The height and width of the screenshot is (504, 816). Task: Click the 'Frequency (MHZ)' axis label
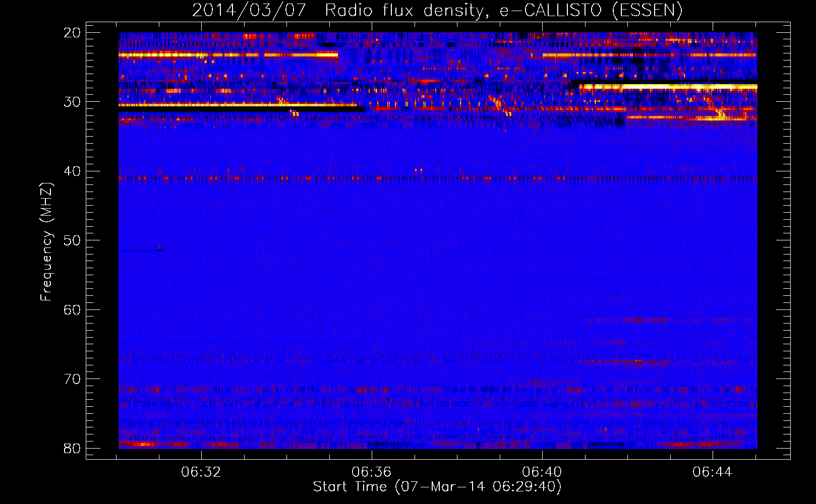click(47, 242)
